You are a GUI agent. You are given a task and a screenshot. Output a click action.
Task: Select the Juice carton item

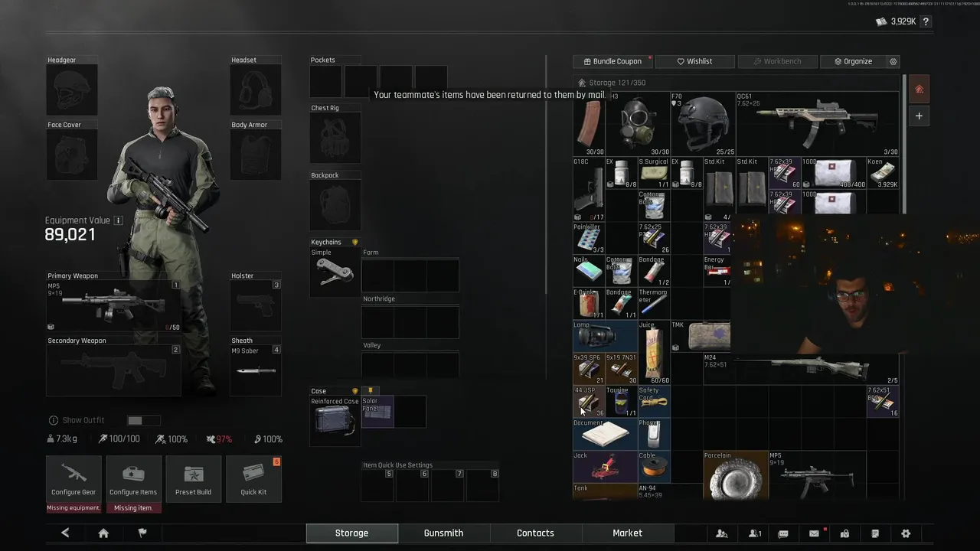pyautogui.click(x=654, y=352)
